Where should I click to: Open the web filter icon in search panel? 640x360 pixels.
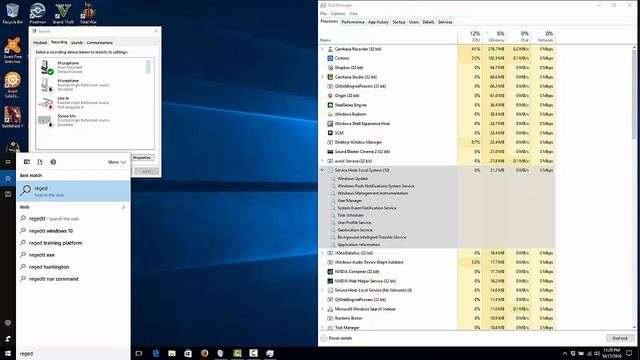53,162
